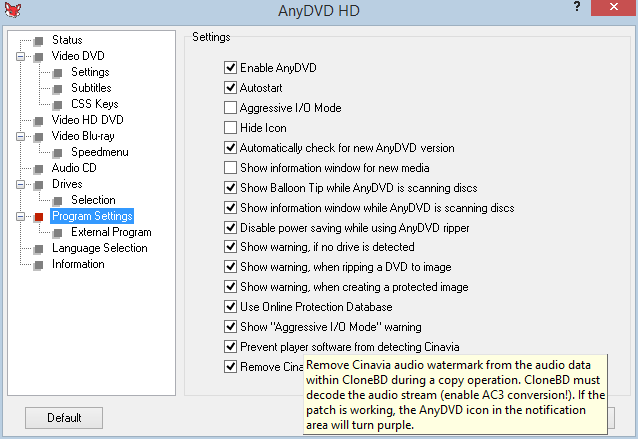Uncheck Show information window while scanning discs
Image resolution: width=638 pixels, height=439 pixels.
(x=230, y=207)
